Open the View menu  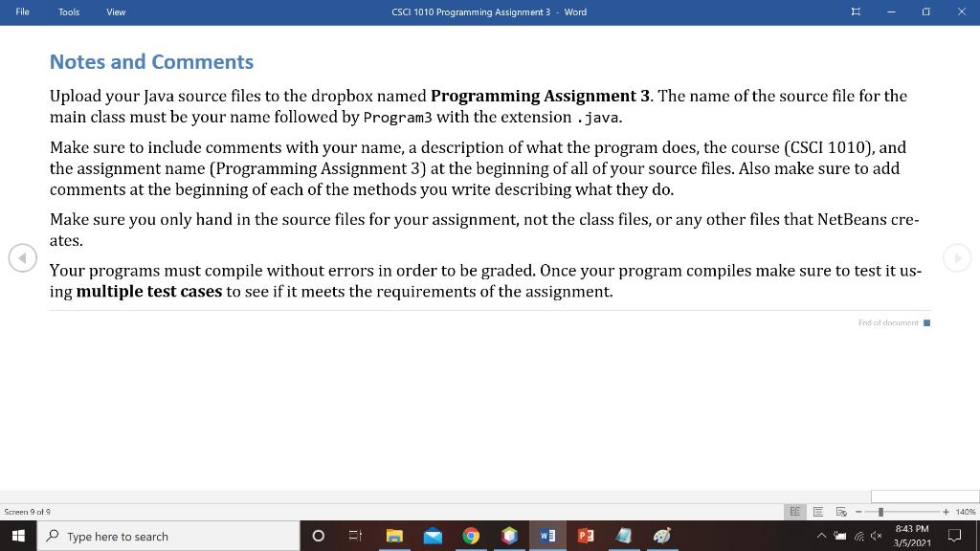click(116, 11)
